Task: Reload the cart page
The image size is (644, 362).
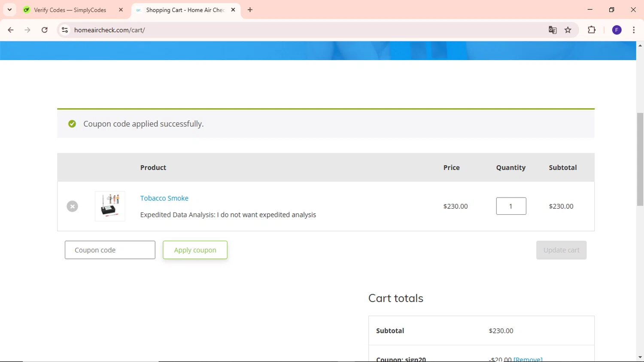Action: click(45, 30)
